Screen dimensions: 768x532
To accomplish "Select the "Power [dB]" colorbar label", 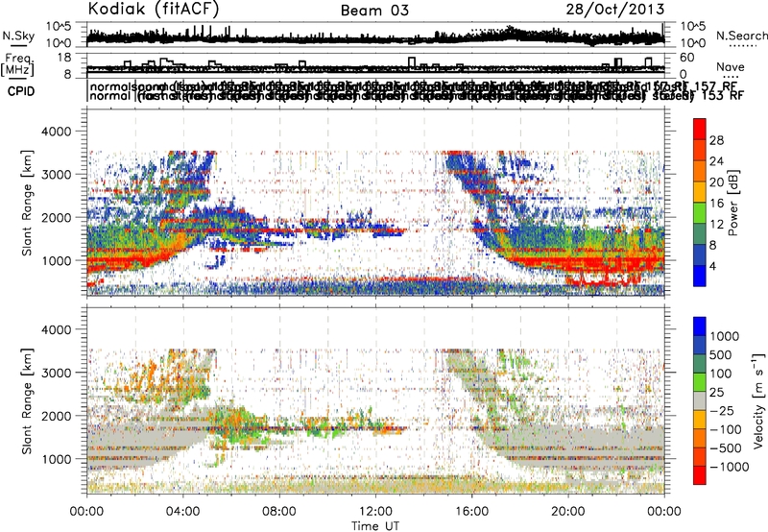I will tap(733, 203).
